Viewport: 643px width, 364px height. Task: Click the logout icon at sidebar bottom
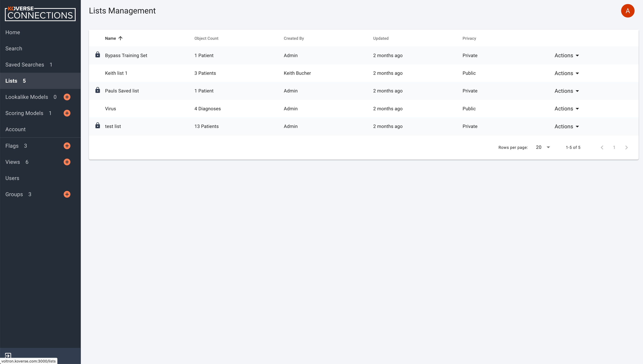[x=8, y=355]
